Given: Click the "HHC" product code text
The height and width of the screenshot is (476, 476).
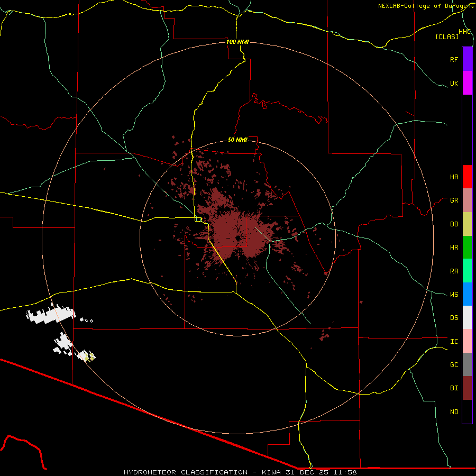Looking at the screenshot, I should pyautogui.click(x=464, y=32).
